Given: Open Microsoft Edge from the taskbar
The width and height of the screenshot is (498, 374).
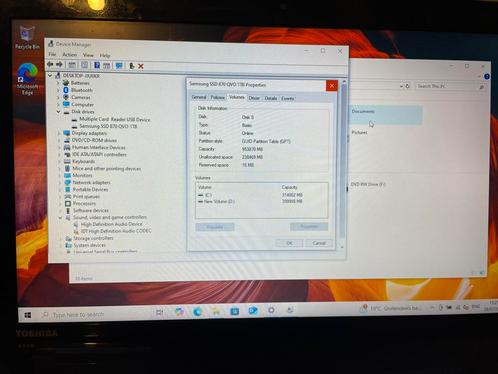Looking at the screenshot, I should (x=198, y=312).
